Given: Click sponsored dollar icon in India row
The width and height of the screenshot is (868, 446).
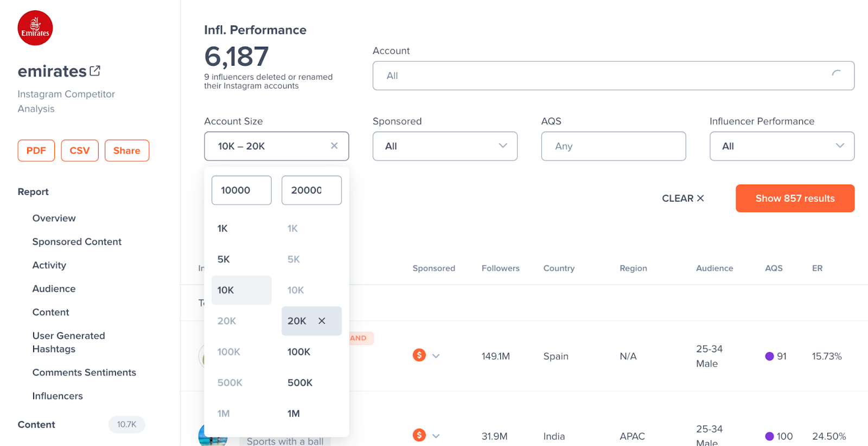Looking at the screenshot, I should [x=419, y=435].
